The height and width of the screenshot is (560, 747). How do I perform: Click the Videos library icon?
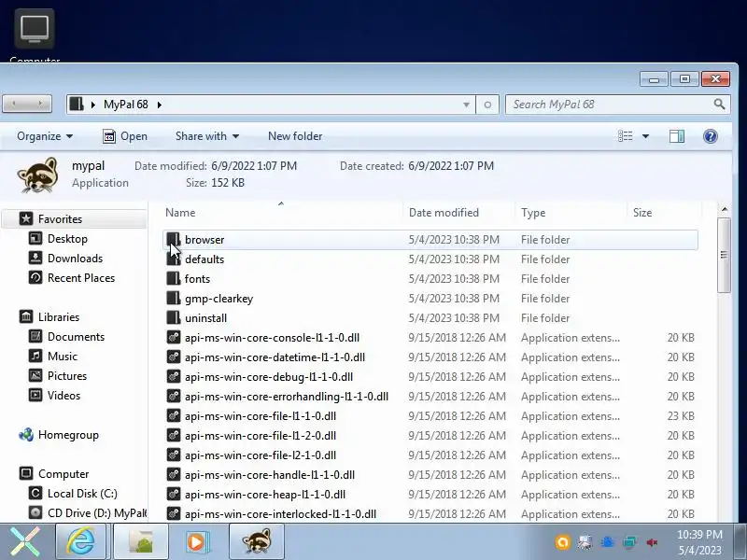pyautogui.click(x=35, y=395)
